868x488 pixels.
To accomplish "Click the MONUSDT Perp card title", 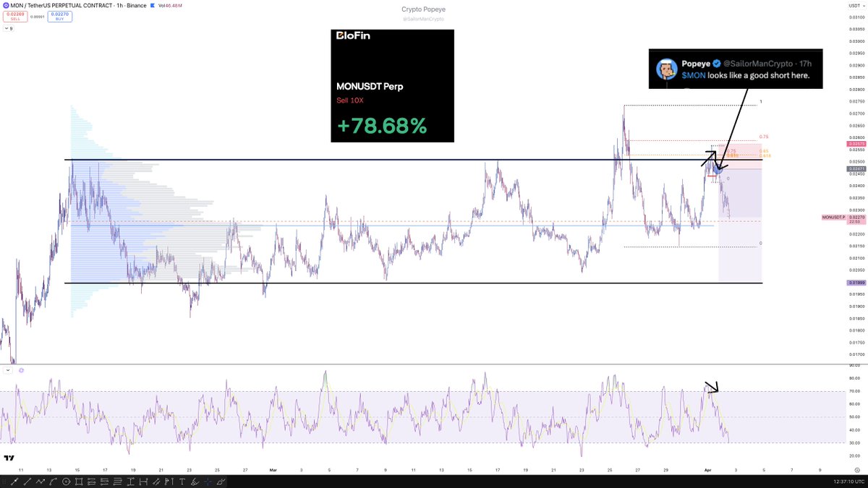I will point(368,87).
